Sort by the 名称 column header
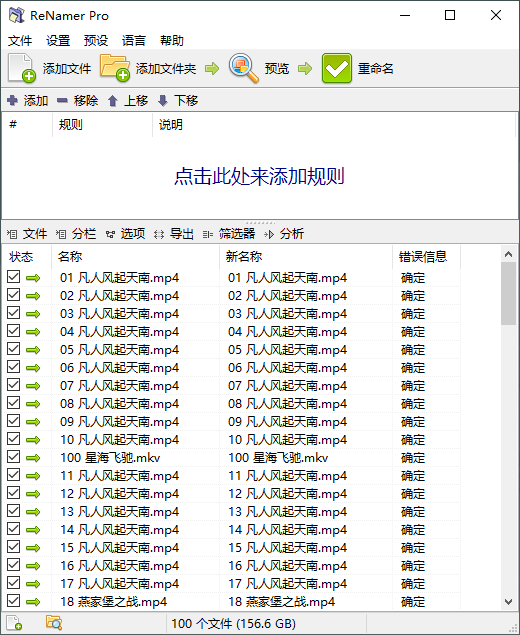Viewport: 520px width, 635px height. (136, 257)
